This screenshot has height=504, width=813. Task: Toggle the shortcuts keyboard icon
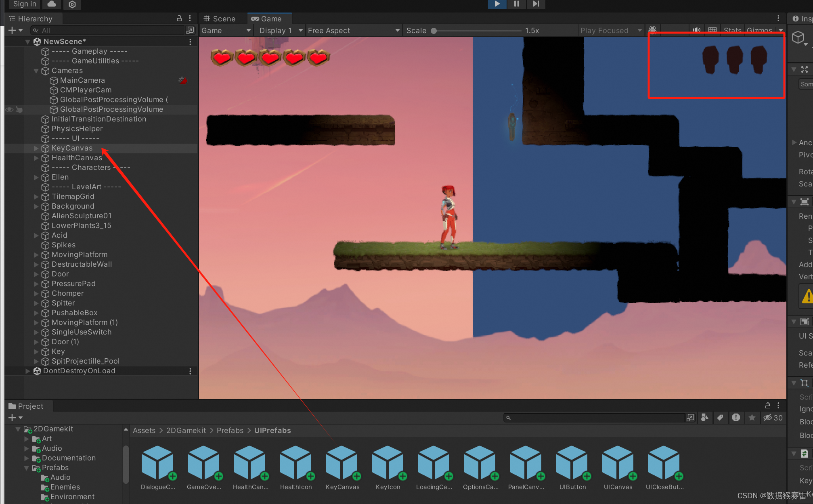[x=712, y=30]
